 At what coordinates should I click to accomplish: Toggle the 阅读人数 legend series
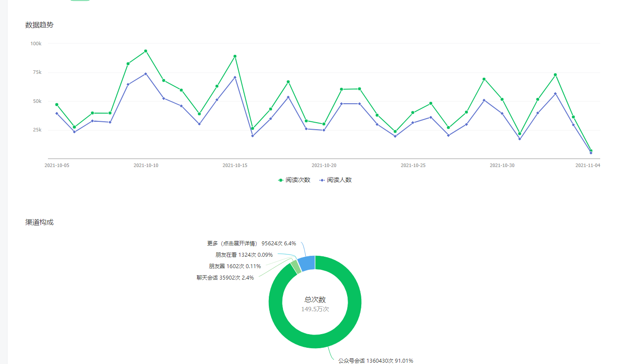pyautogui.click(x=336, y=180)
